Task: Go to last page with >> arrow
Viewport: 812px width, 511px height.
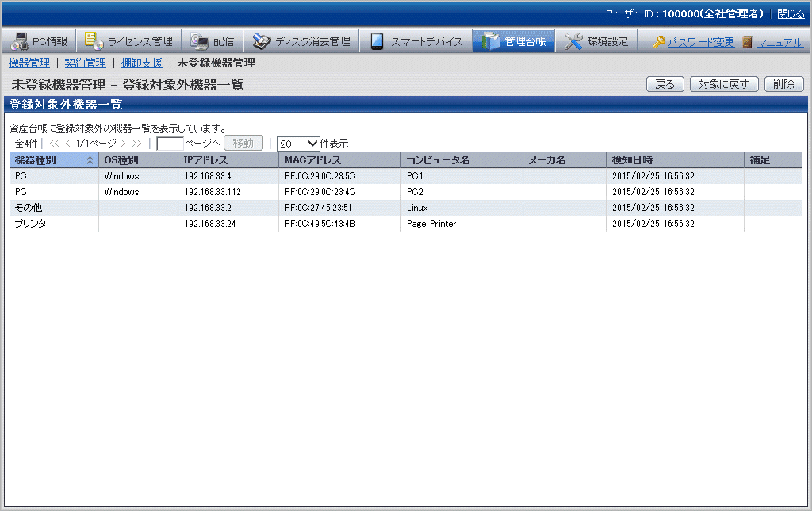Action: click(x=136, y=144)
